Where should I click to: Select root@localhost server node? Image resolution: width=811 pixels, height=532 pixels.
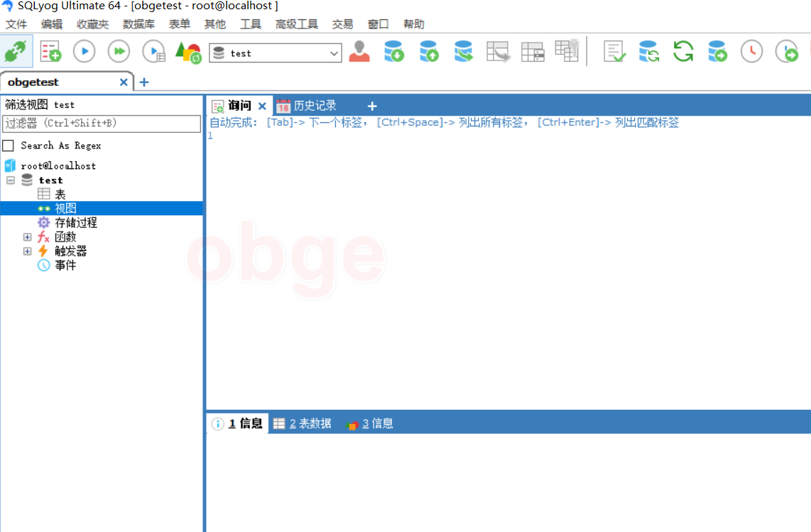pyautogui.click(x=58, y=165)
